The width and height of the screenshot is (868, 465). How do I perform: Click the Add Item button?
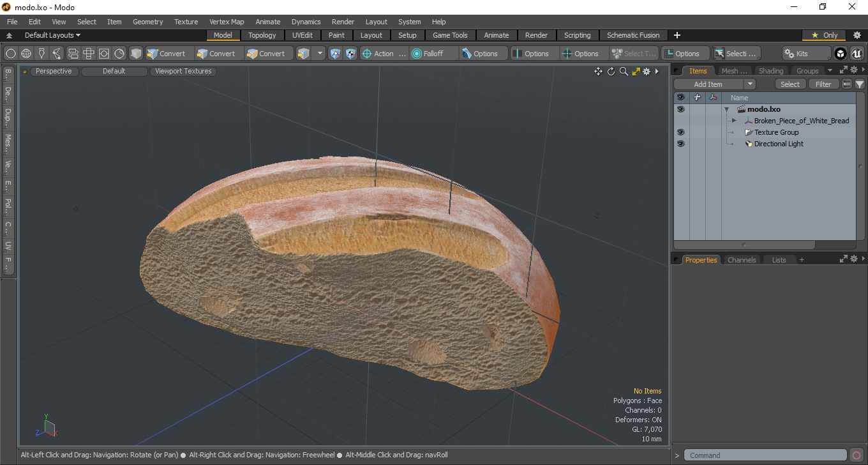[x=708, y=84]
